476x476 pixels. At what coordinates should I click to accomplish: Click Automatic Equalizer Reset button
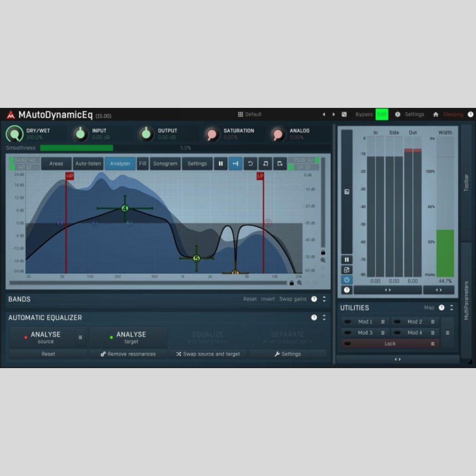[48, 354]
